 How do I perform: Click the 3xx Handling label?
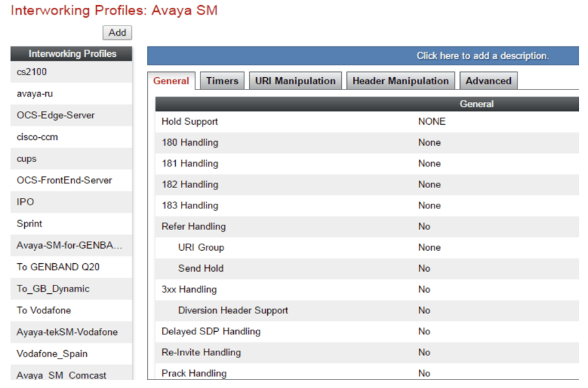click(x=189, y=289)
